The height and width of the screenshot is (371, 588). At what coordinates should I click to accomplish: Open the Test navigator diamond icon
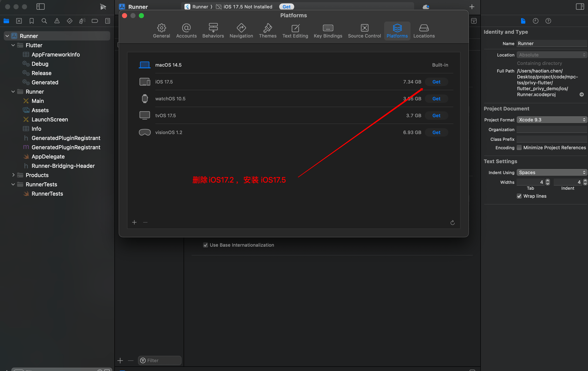(70, 21)
